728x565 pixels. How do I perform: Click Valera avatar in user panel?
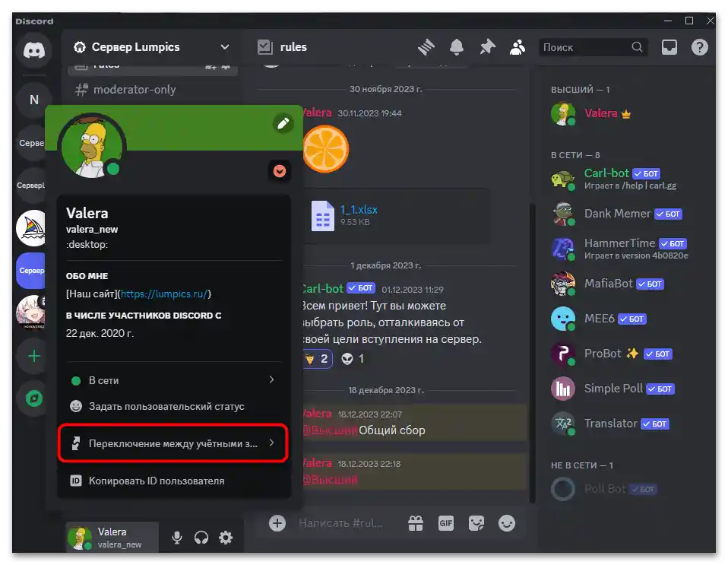click(x=79, y=538)
